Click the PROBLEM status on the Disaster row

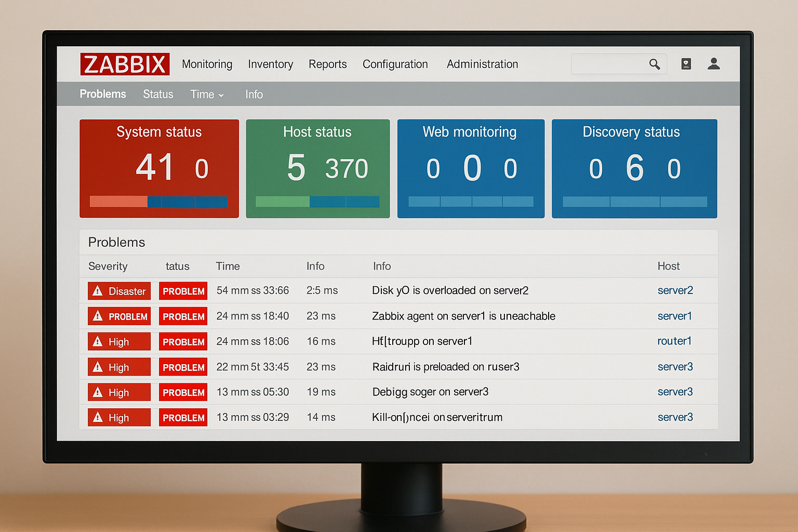[x=183, y=291]
